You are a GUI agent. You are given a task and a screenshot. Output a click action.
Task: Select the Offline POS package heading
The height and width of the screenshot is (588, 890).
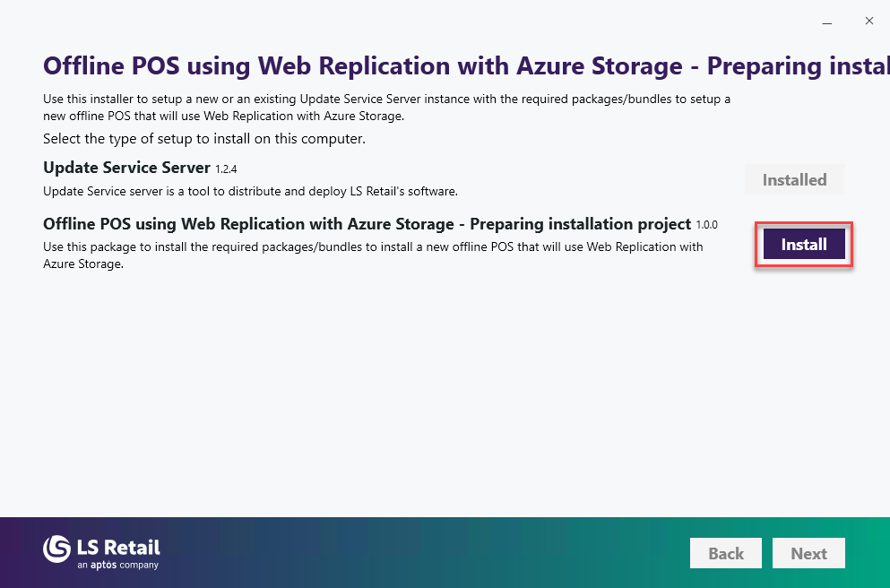point(367,223)
